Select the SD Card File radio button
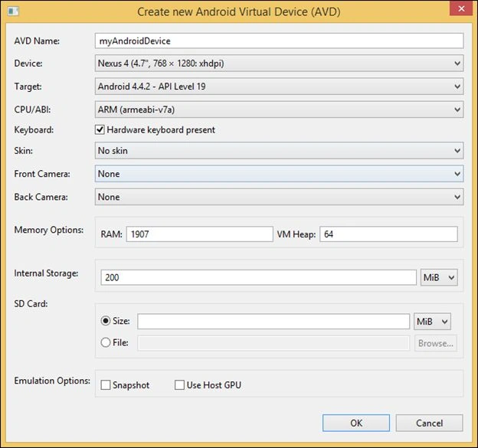Viewport: 478px width, 448px height. tap(106, 342)
